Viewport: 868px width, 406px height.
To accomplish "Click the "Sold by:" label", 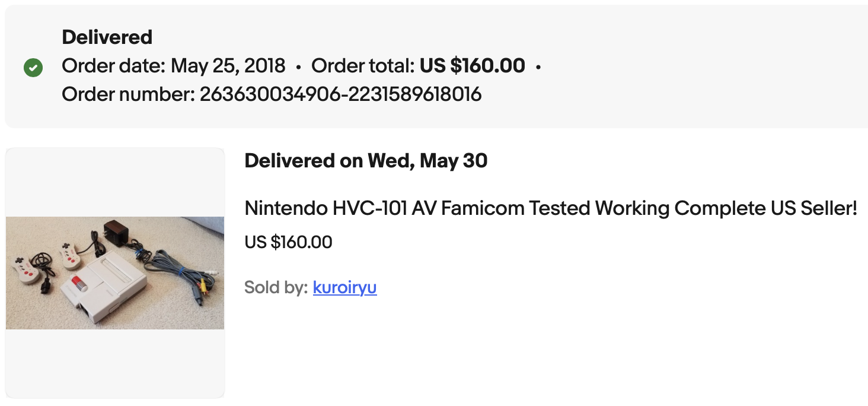I will click(x=276, y=287).
